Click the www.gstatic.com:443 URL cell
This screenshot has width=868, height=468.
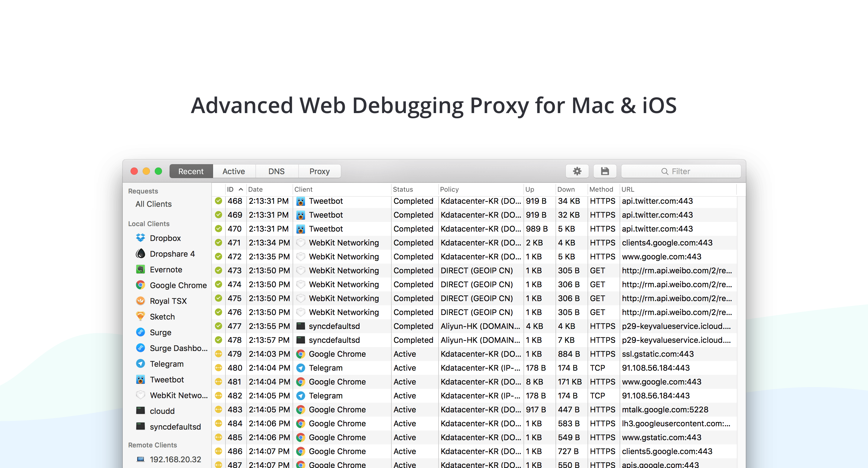pos(662,437)
